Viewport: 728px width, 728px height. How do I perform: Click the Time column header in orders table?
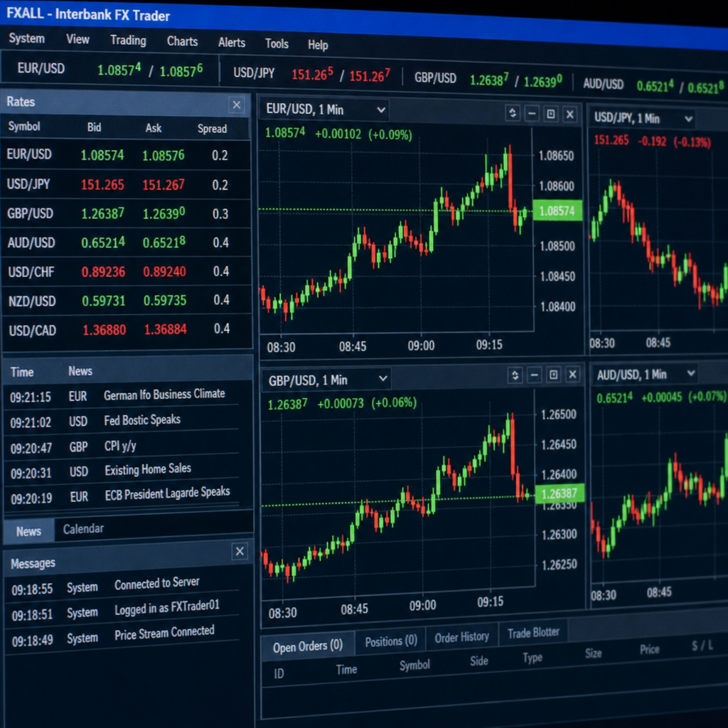click(346, 669)
